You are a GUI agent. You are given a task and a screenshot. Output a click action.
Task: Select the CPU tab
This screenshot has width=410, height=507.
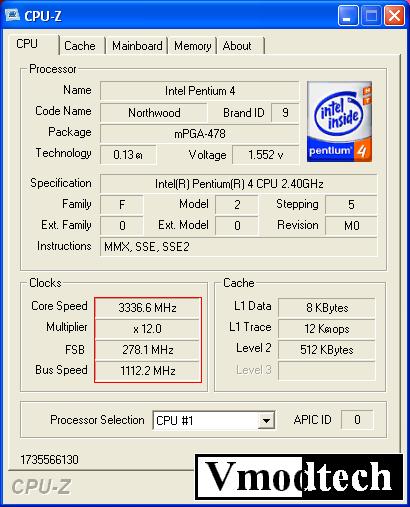27,44
